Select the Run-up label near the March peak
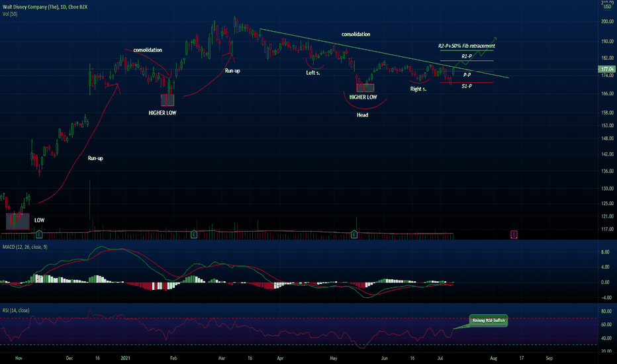This screenshot has height=364, width=617. 232,71
